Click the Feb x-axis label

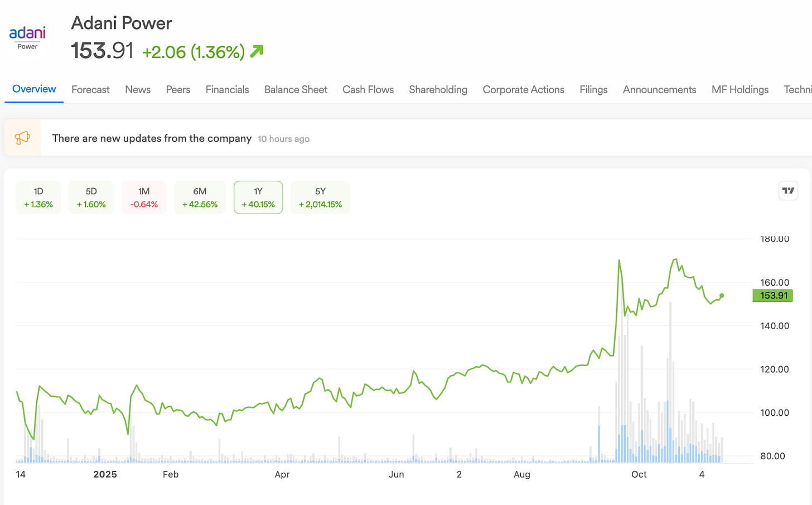(x=171, y=474)
